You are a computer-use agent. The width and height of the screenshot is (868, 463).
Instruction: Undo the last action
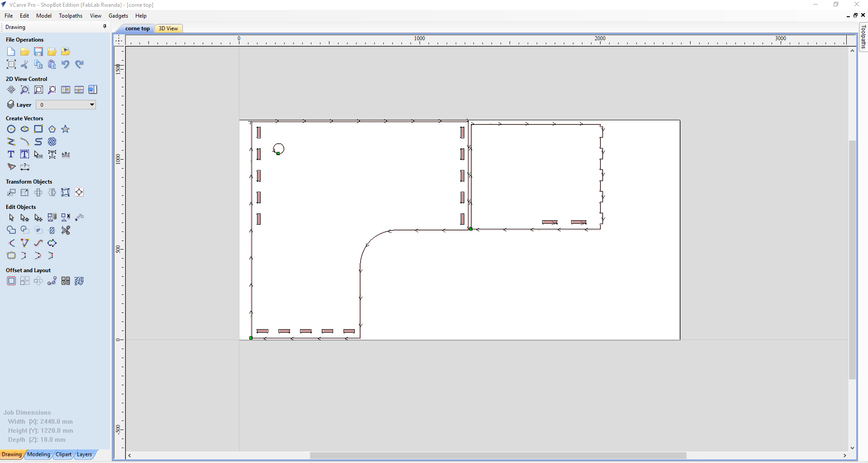coord(65,64)
